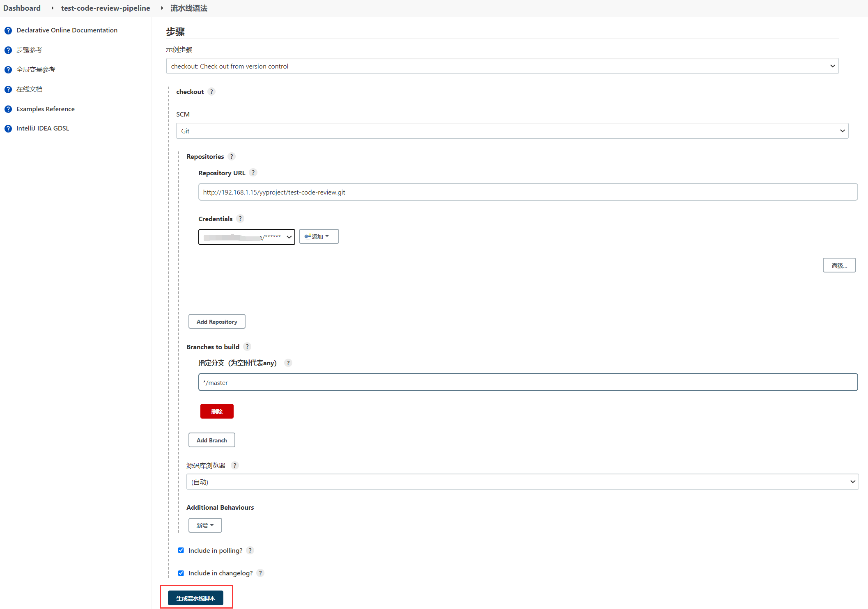Open 步骤参考 link
Image resolution: width=868 pixels, height=609 pixels.
click(29, 50)
